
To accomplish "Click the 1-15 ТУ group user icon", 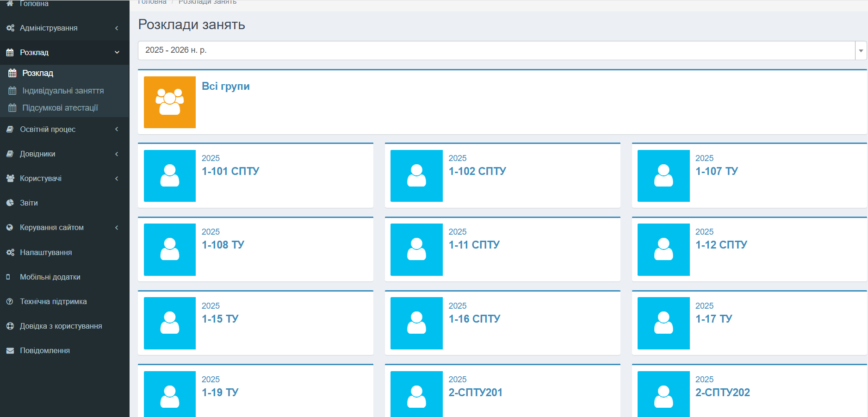I will pos(169,323).
